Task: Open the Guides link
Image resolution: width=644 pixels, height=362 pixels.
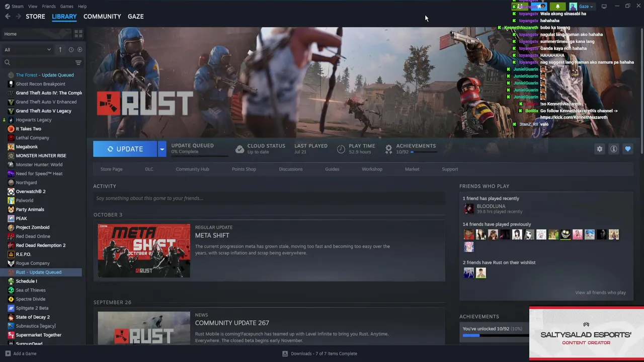Action: point(332,169)
